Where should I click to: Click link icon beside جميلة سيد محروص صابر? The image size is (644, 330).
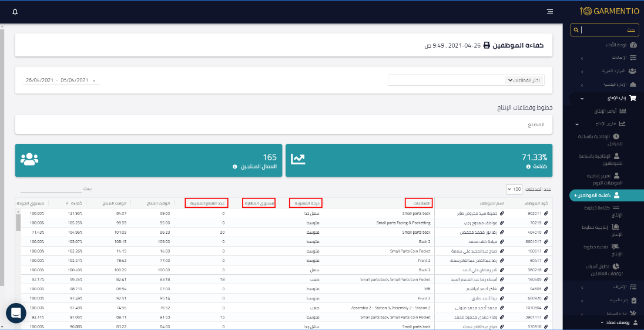tap(502, 213)
